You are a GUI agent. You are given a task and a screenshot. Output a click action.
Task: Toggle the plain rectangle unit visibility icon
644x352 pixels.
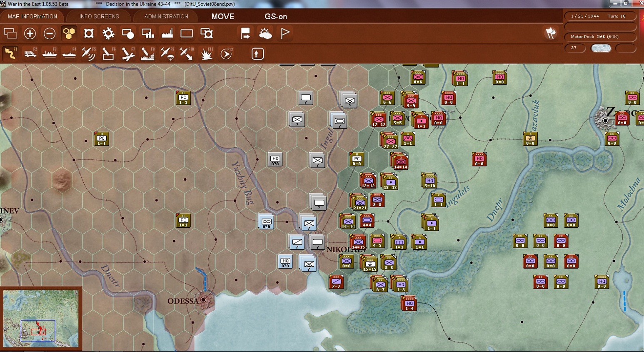[187, 33]
